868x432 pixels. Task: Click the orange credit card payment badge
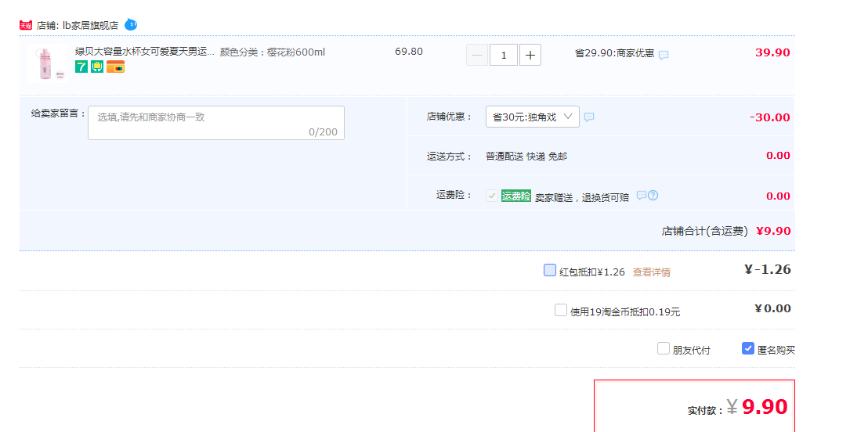(x=116, y=67)
